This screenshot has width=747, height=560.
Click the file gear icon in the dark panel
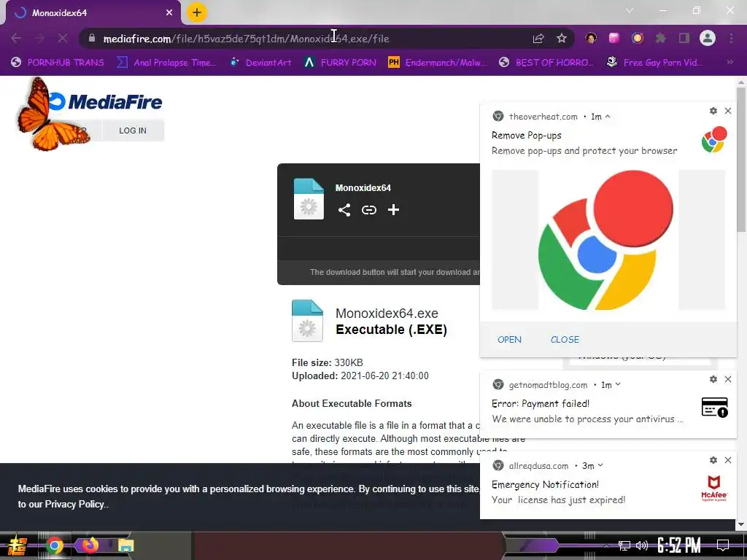(x=309, y=199)
